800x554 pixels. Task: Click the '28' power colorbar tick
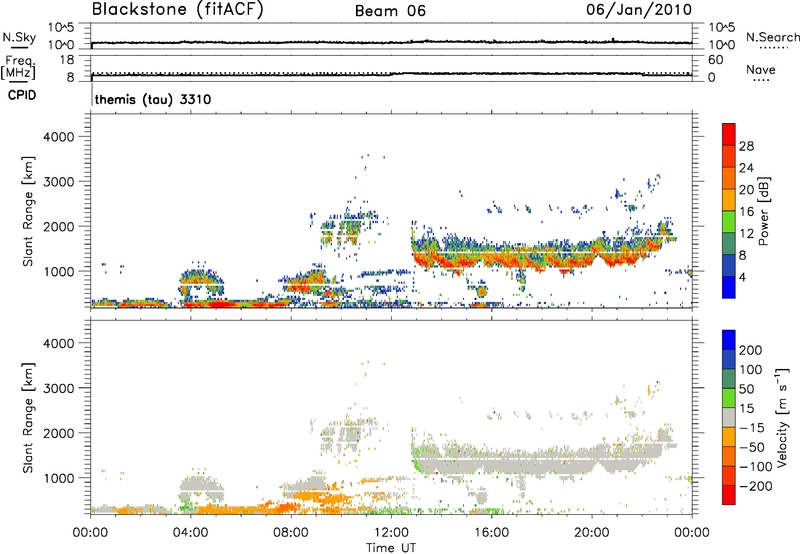click(x=746, y=146)
